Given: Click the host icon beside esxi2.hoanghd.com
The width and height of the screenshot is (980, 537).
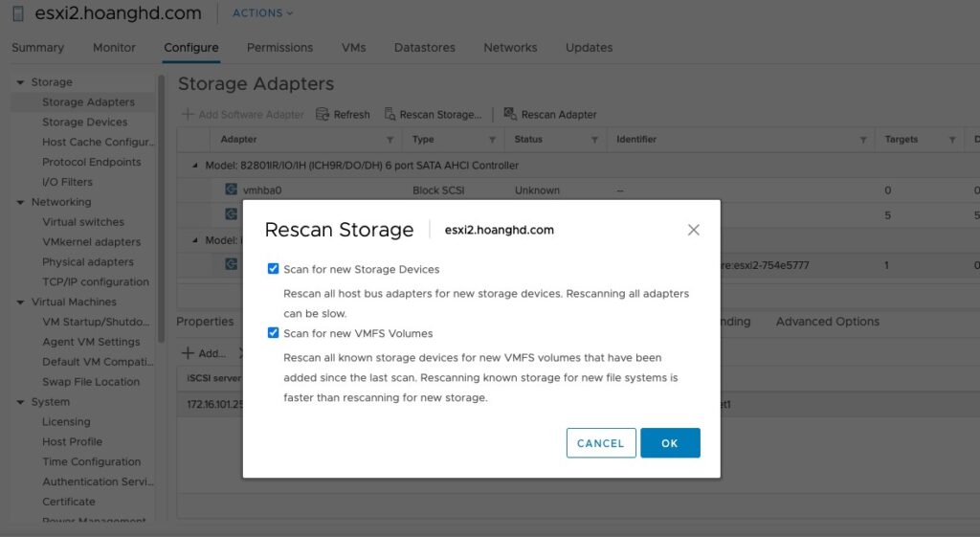Looking at the screenshot, I should [x=18, y=13].
